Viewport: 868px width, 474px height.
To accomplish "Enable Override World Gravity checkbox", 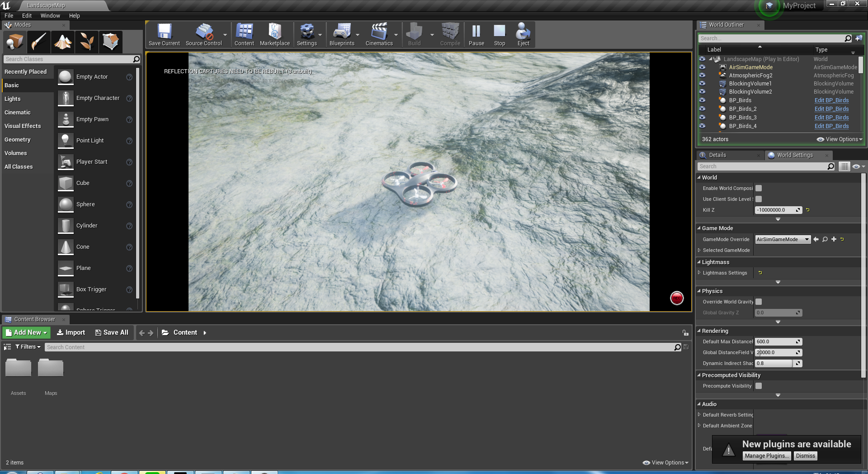I will point(759,302).
